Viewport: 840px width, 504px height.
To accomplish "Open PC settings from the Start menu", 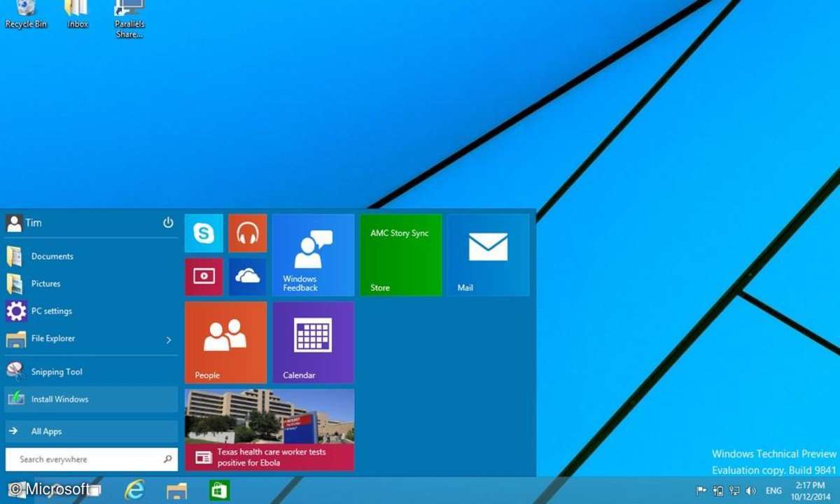I will pyautogui.click(x=91, y=311).
